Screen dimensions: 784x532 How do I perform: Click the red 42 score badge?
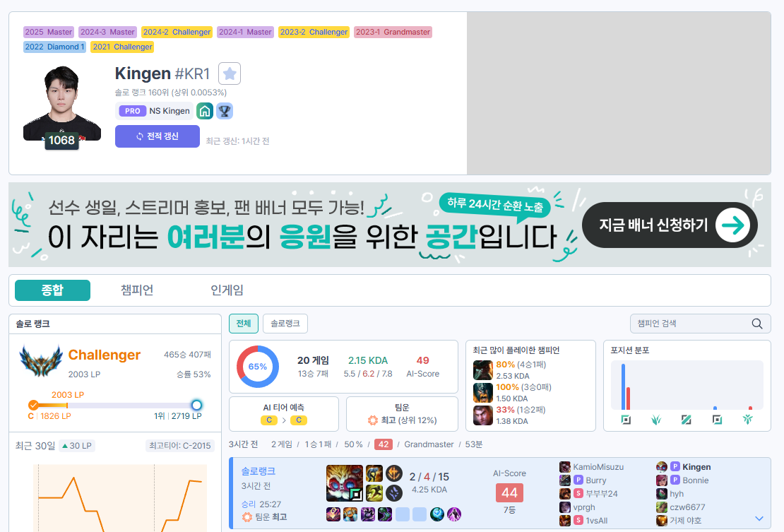[384, 444]
